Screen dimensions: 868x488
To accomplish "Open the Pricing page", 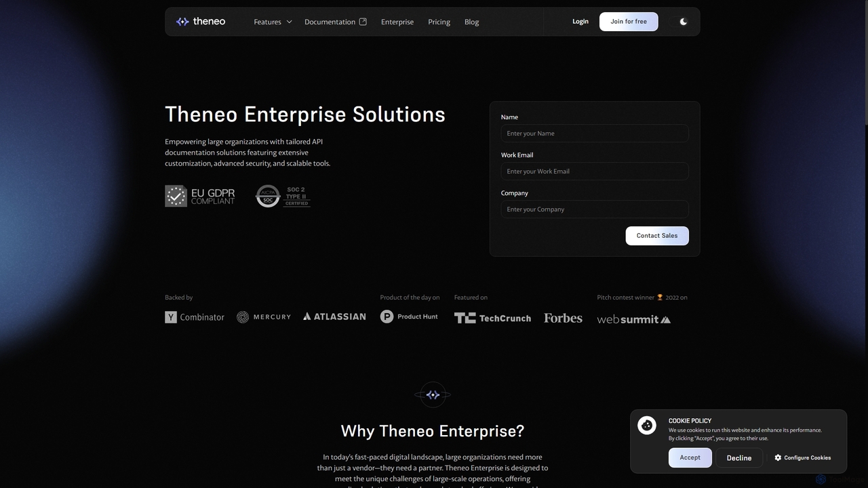I will pos(439,22).
